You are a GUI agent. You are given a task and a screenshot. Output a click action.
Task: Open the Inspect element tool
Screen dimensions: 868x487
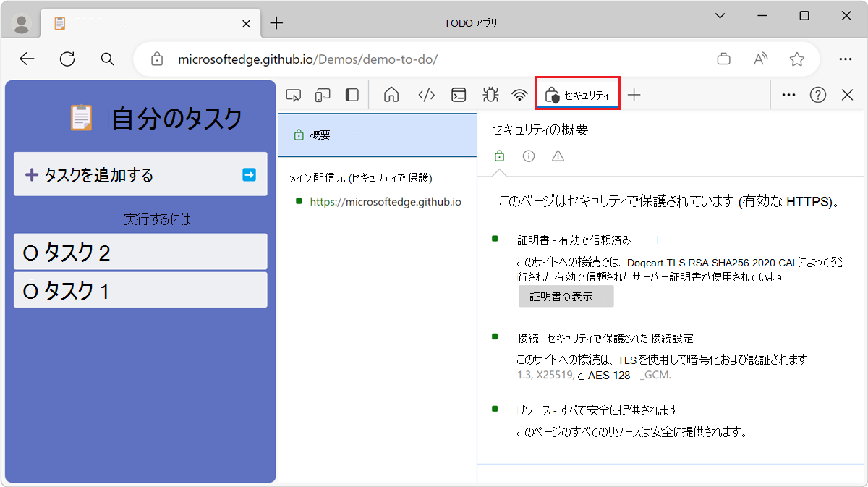294,95
